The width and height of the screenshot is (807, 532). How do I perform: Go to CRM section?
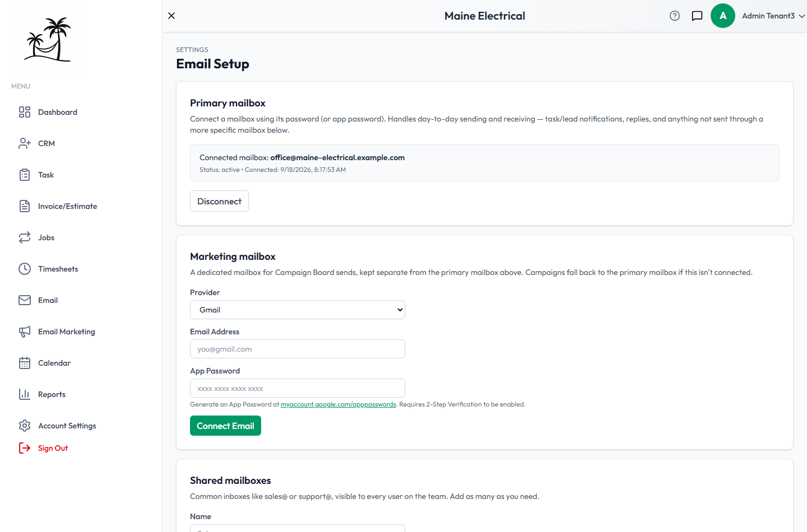click(x=47, y=143)
